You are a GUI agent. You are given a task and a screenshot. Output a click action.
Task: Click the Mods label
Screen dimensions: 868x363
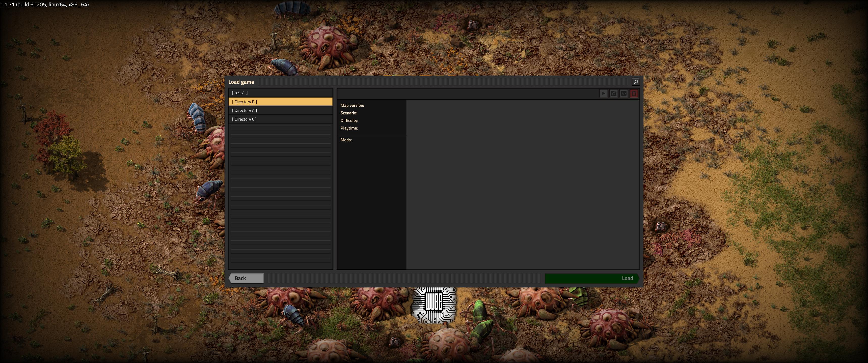346,140
